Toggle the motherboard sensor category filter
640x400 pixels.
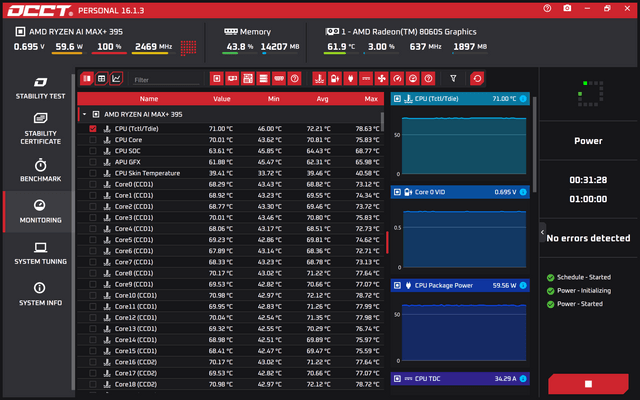click(x=248, y=78)
